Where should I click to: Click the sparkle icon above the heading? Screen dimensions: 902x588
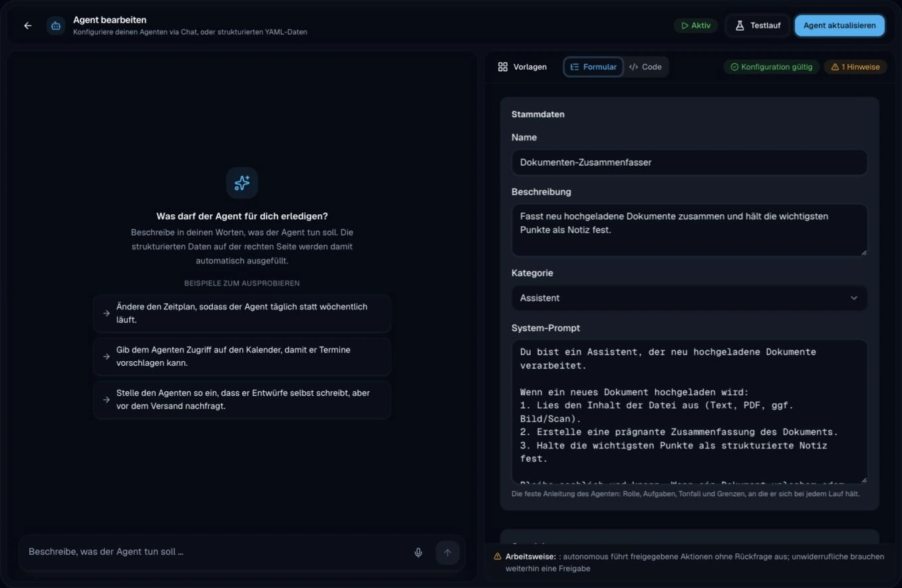(242, 183)
